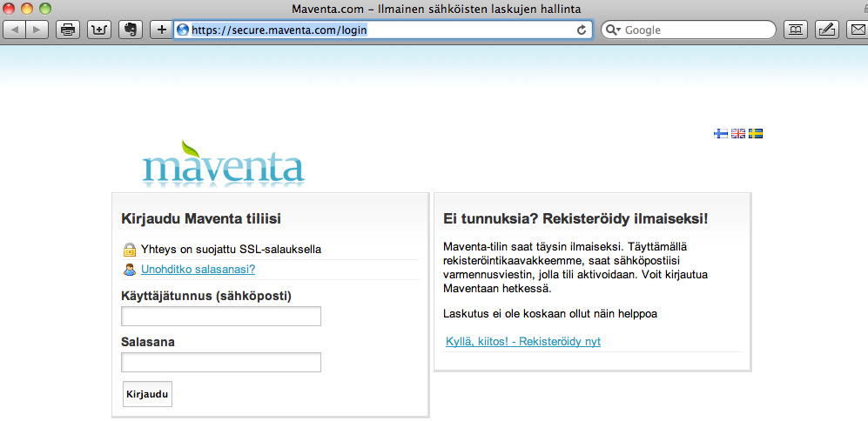Click 'Laskutus ei ole koskaan ollut näin helppoa'
This screenshot has width=868, height=421.
(550, 314)
